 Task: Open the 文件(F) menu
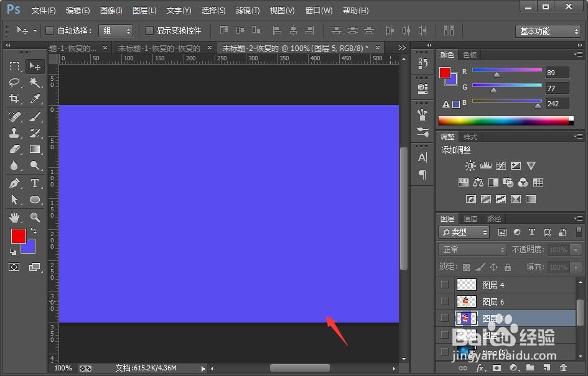[x=44, y=11]
